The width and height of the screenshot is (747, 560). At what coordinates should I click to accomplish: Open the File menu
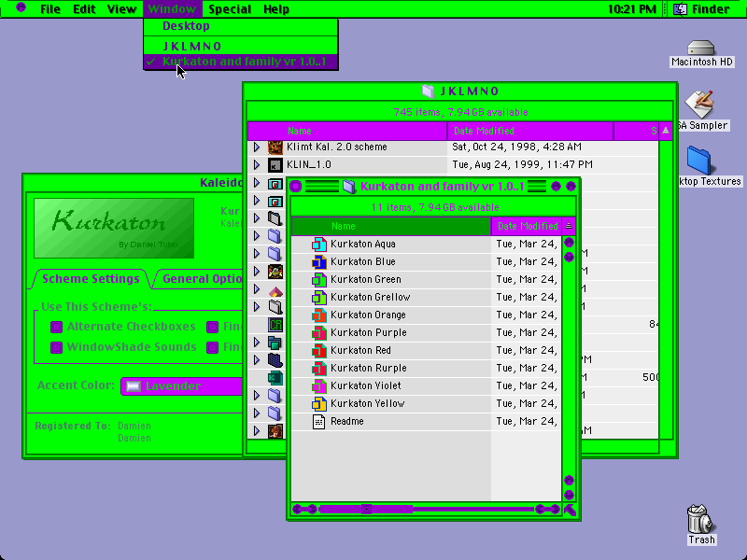pyautogui.click(x=50, y=9)
